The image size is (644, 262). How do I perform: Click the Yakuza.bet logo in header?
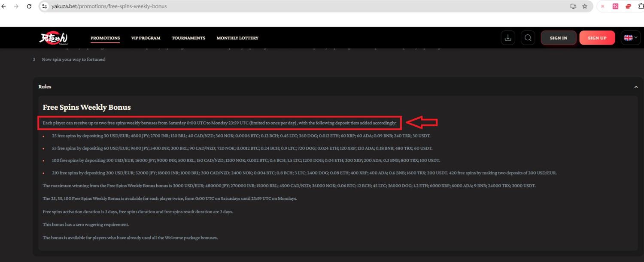[54, 38]
